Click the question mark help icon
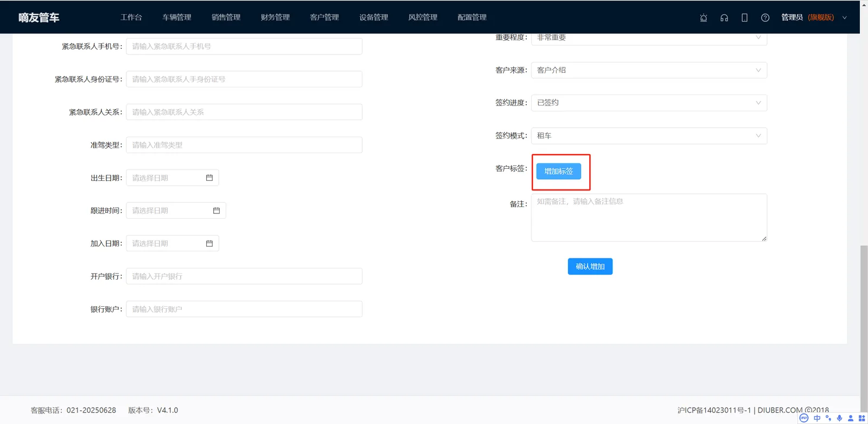 pos(765,17)
